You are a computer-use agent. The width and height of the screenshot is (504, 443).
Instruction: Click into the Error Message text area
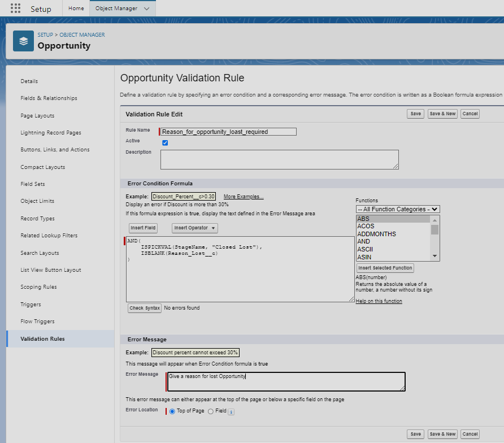pos(286,381)
